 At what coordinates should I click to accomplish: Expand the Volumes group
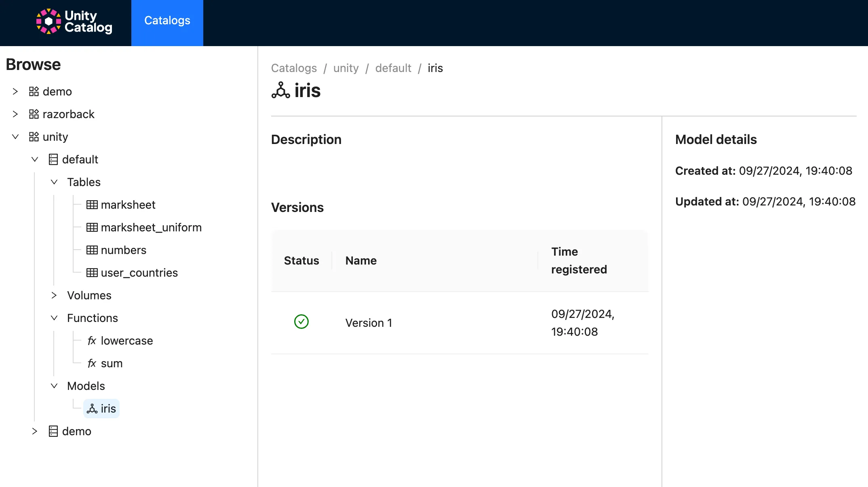[54, 296]
